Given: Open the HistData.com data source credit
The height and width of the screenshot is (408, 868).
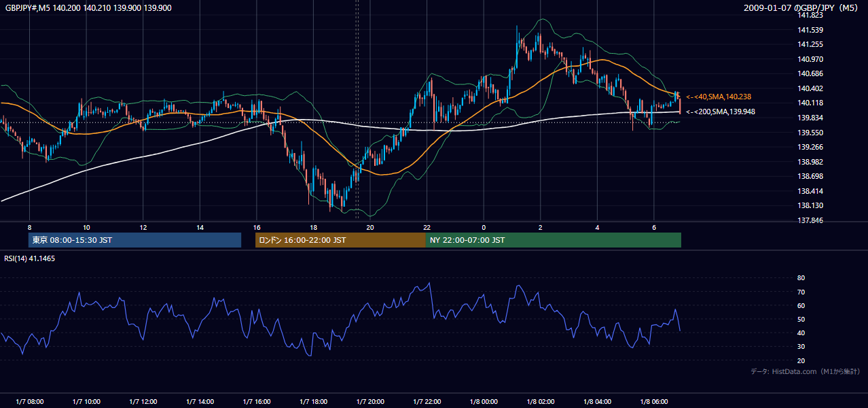Looking at the screenshot, I should (x=806, y=371).
